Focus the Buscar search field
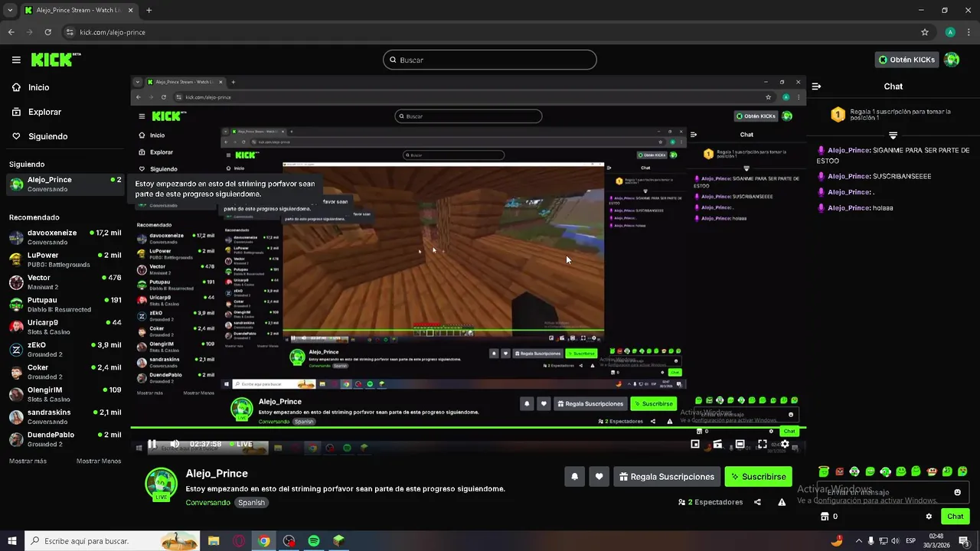Viewport: 980px width, 551px height. (x=490, y=60)
